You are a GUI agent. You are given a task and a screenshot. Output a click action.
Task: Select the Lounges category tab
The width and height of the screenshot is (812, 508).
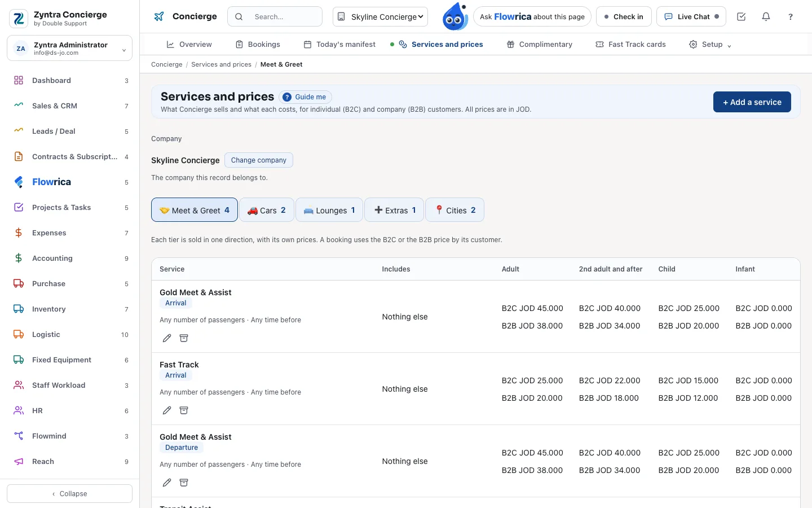point(329,210)
